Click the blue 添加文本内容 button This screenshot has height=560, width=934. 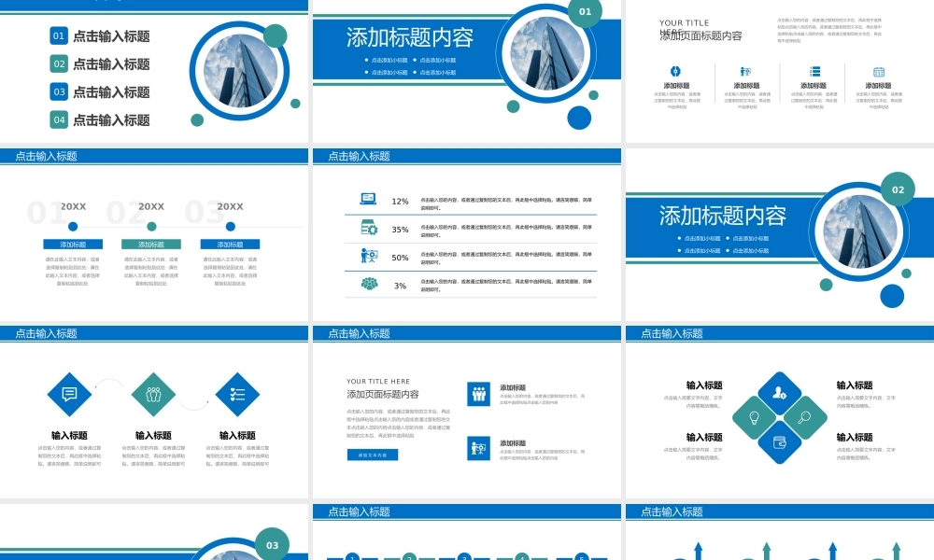point(373,455)
